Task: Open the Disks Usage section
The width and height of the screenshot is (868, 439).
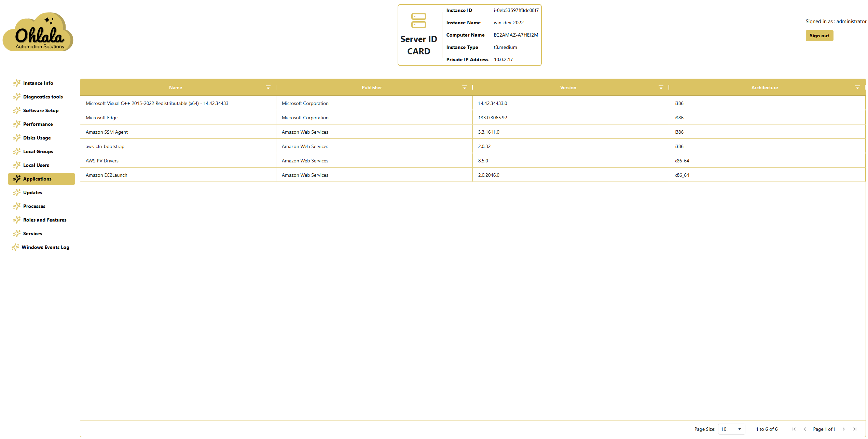Action: coord(41,138)
